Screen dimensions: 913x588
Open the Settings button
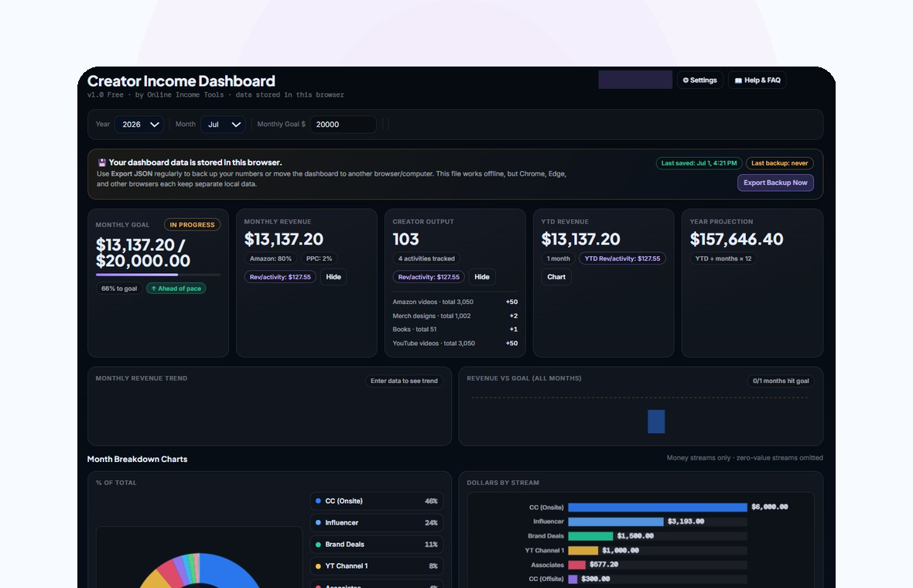click(700, 80)
